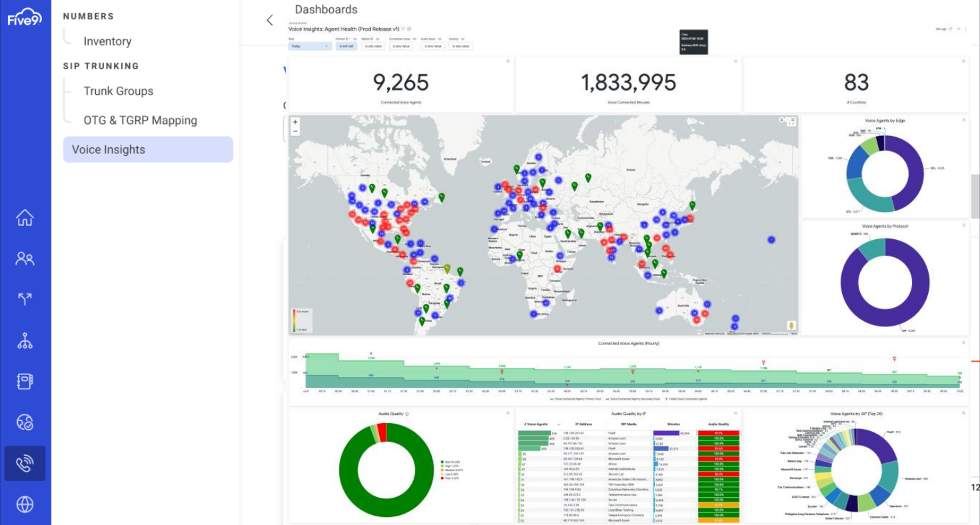
Task: Toggle 'Poor' series in Audio Quality legend
Action: point(450,478)
